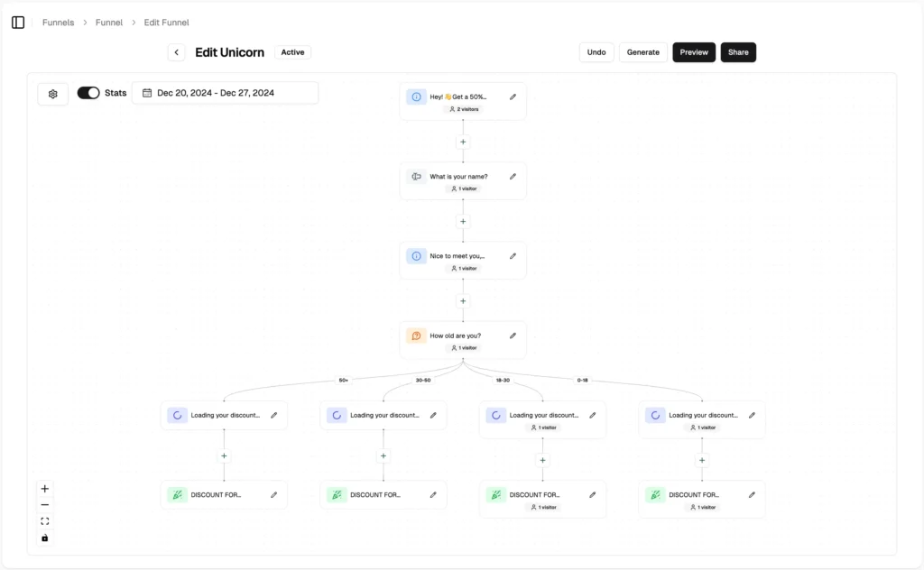Add a step below the 18-30 Loading node
Viewport: 924px width, 570px height.
point(542,460)
